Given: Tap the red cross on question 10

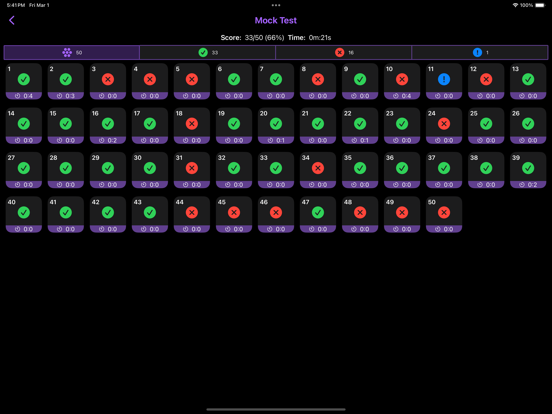Looking at the screenshot, I should [x=402, y=79].
